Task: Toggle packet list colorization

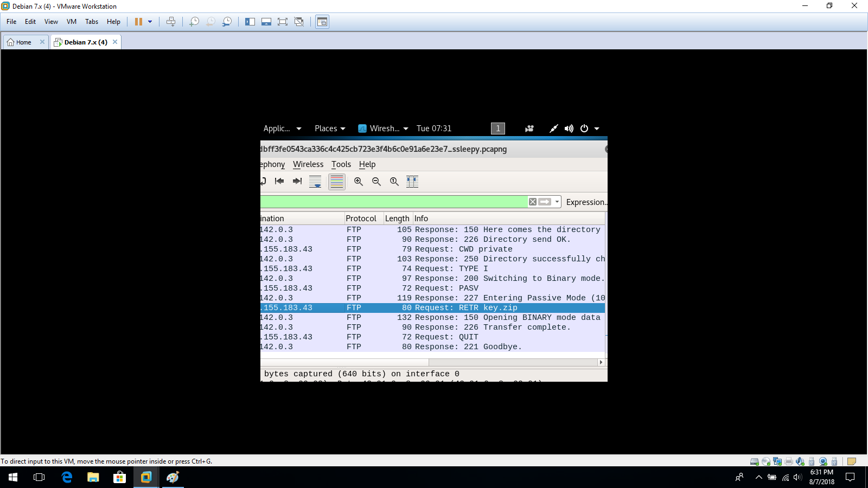Action: pyautogui.click(x=337, y=182)
